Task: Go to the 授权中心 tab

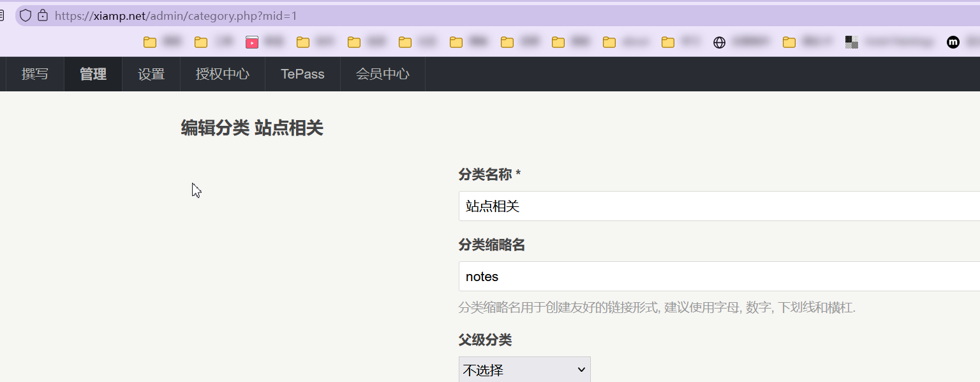Action: [x=221, y=73]
